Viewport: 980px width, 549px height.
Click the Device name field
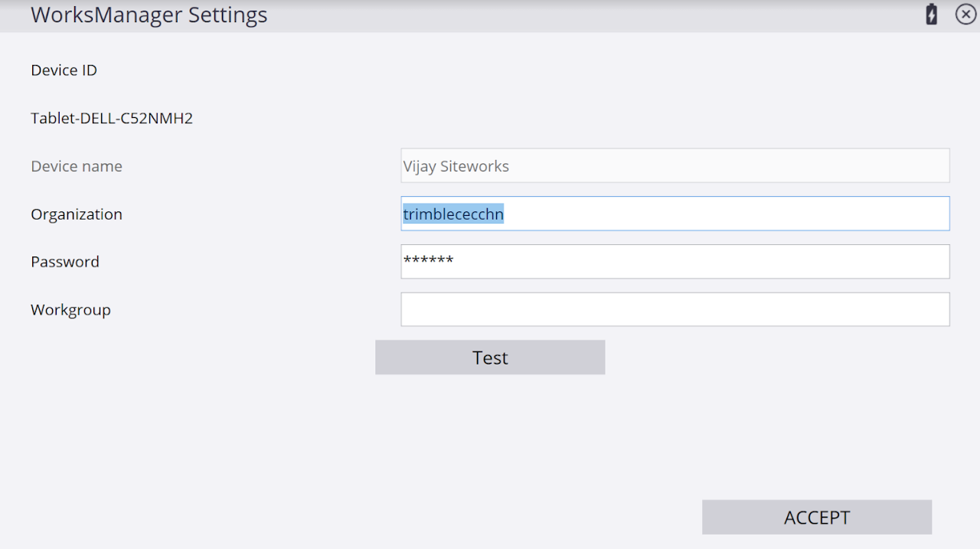675,165
